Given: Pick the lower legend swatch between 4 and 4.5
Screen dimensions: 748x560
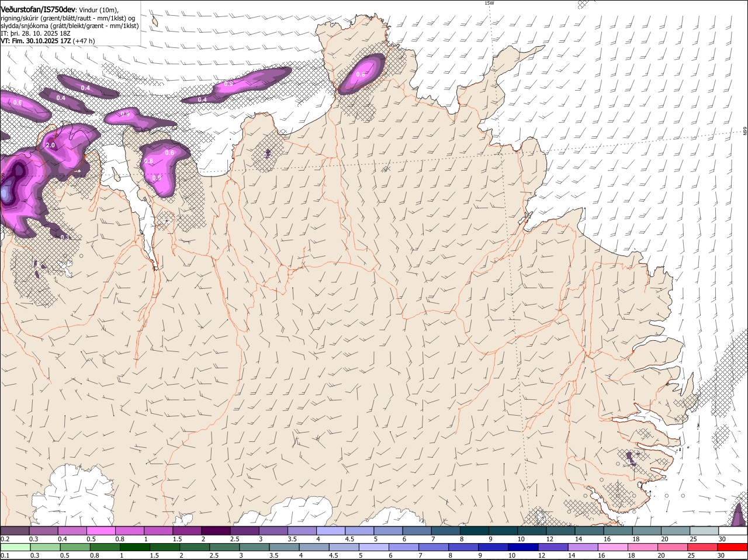Looking at the screenshot, I should click(314, 547).
